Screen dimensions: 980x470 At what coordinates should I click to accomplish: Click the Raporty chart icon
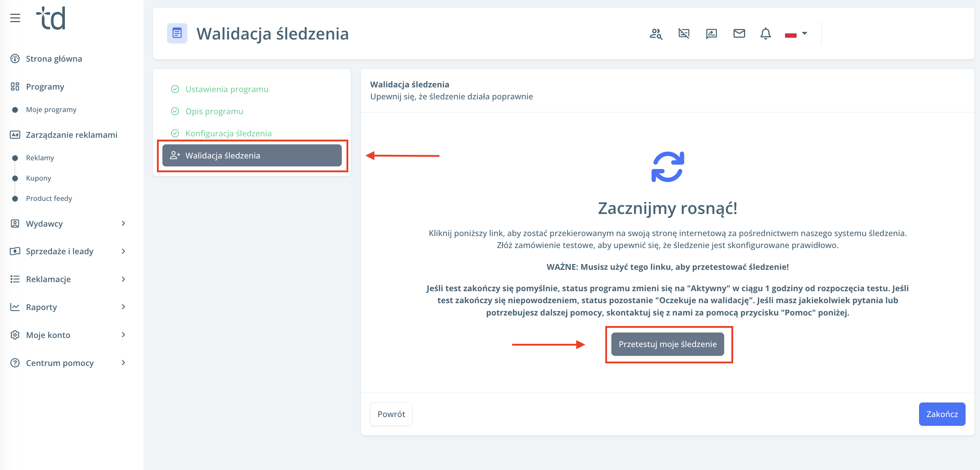pyautogui.click(x=15, y=307)
